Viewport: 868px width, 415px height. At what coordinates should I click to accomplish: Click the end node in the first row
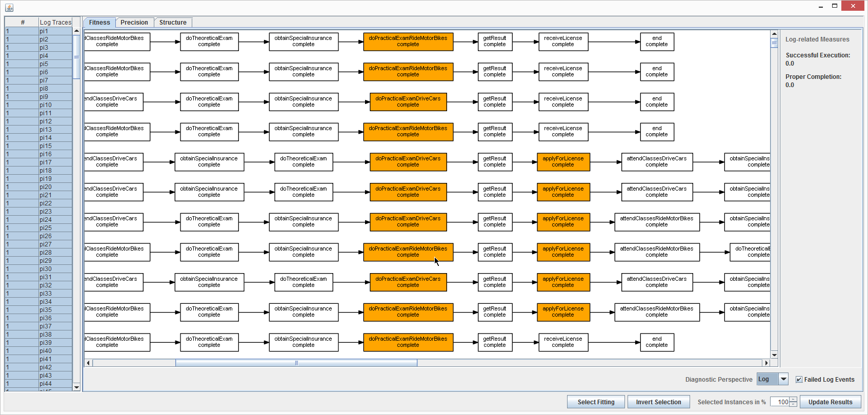coord(657,42)
